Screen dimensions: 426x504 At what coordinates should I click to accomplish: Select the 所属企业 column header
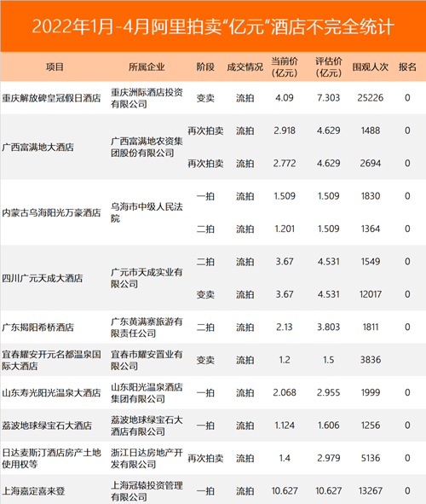(147, 67)
